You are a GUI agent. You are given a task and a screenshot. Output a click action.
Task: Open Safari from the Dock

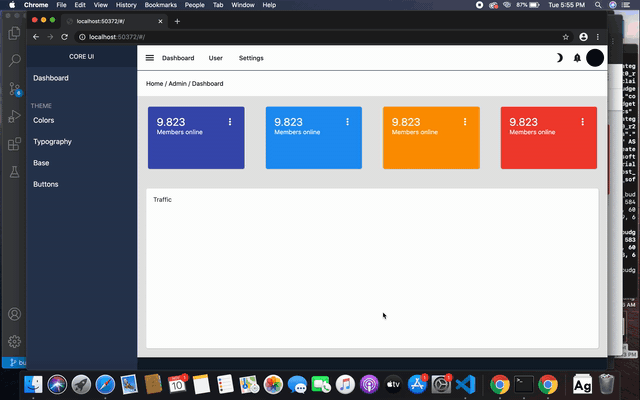[105, 384]
